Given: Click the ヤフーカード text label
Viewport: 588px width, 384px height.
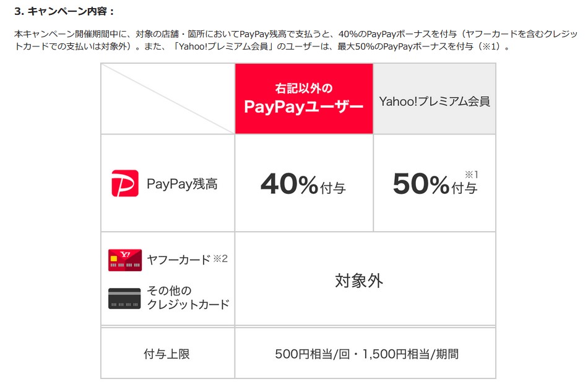Looking at the screenshot, I should [x=179, y=260].
